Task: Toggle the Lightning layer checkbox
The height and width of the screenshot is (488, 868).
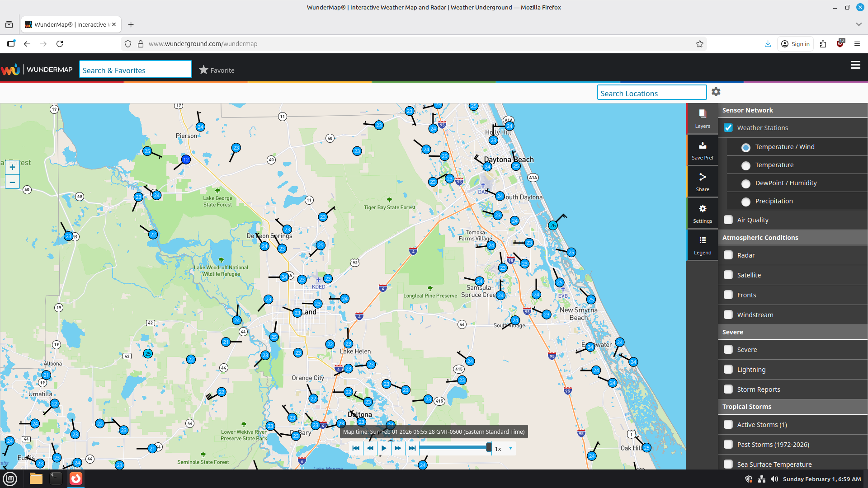Action: 728,369
